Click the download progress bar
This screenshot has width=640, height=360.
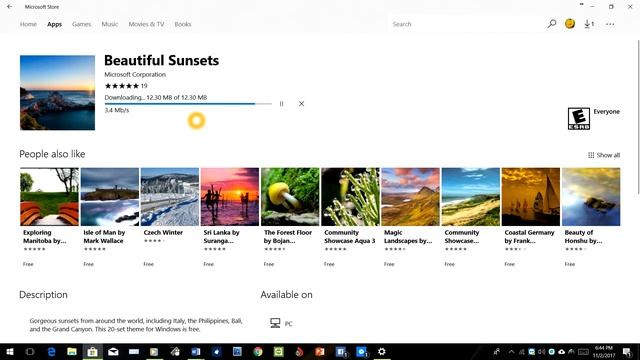point(188,104)
